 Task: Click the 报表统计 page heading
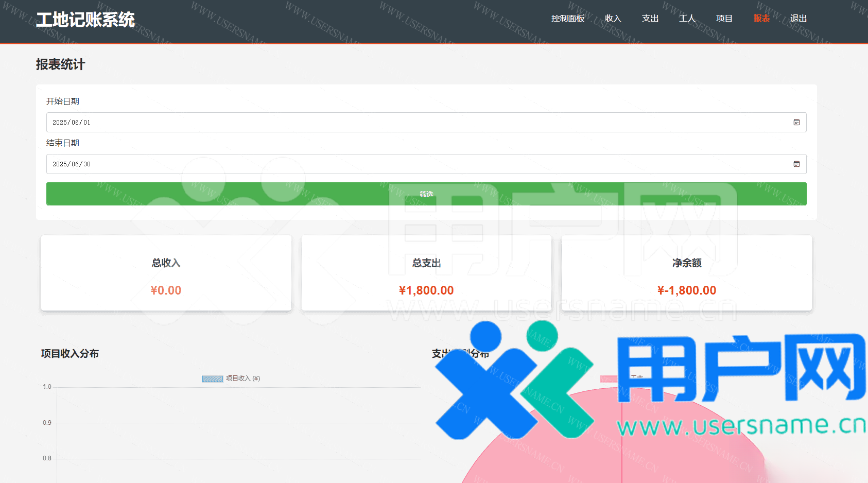(x=61, y=64)
